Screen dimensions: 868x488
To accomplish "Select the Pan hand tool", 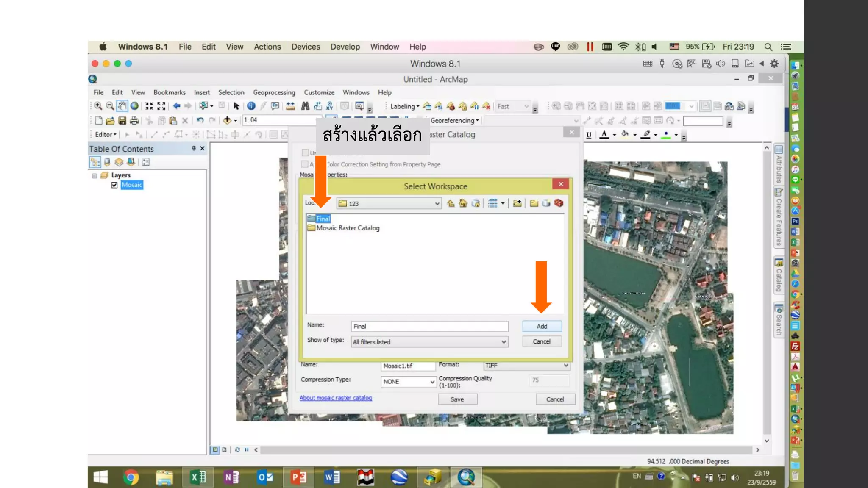I will tap(122, 106).
